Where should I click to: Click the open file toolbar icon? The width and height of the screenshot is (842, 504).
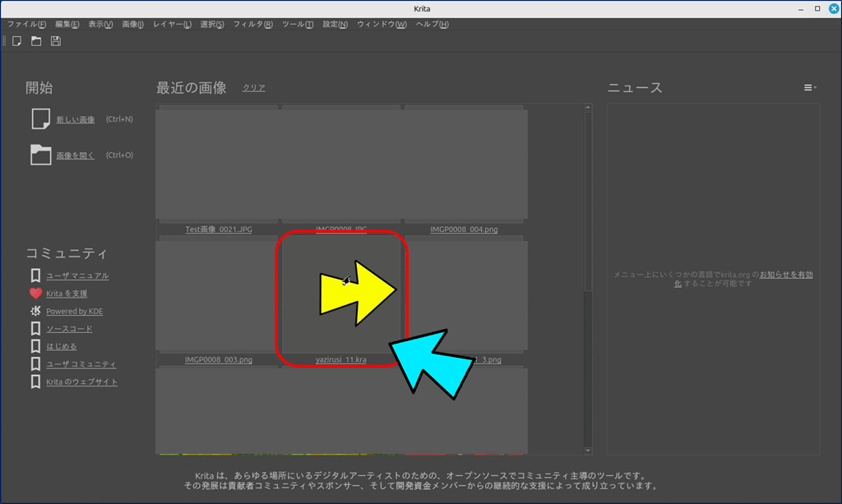tap(36, 41)
